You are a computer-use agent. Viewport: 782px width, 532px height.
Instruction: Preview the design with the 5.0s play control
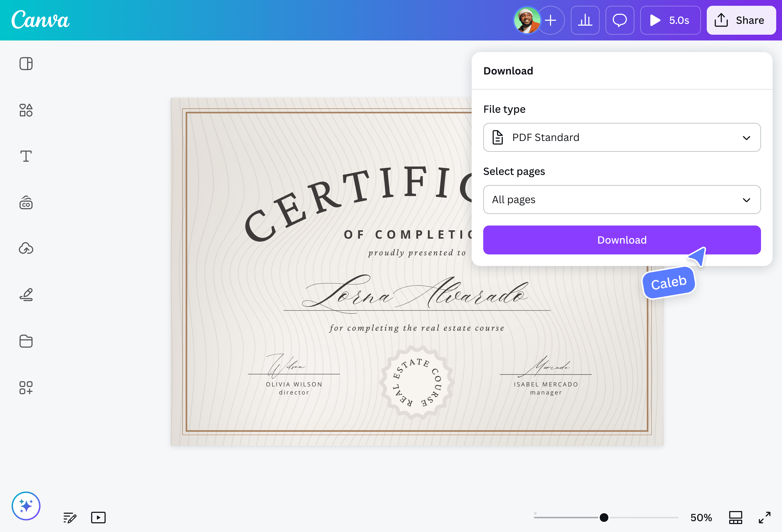tap(670, 20)
